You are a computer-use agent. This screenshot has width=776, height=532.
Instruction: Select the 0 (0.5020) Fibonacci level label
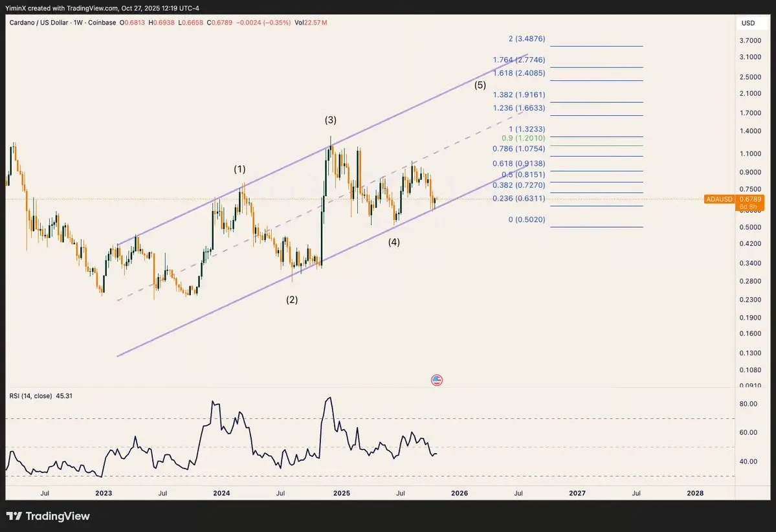coord(527,219)
